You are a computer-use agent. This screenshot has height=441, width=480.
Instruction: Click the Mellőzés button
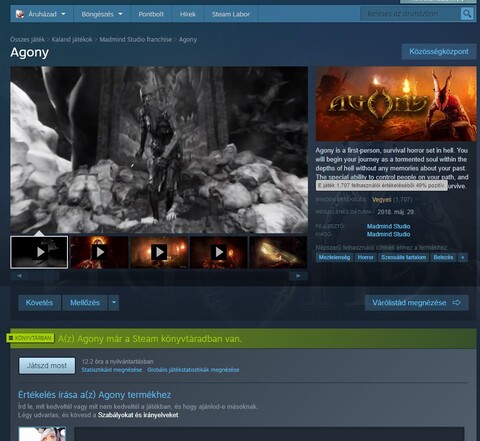point(85,303)
